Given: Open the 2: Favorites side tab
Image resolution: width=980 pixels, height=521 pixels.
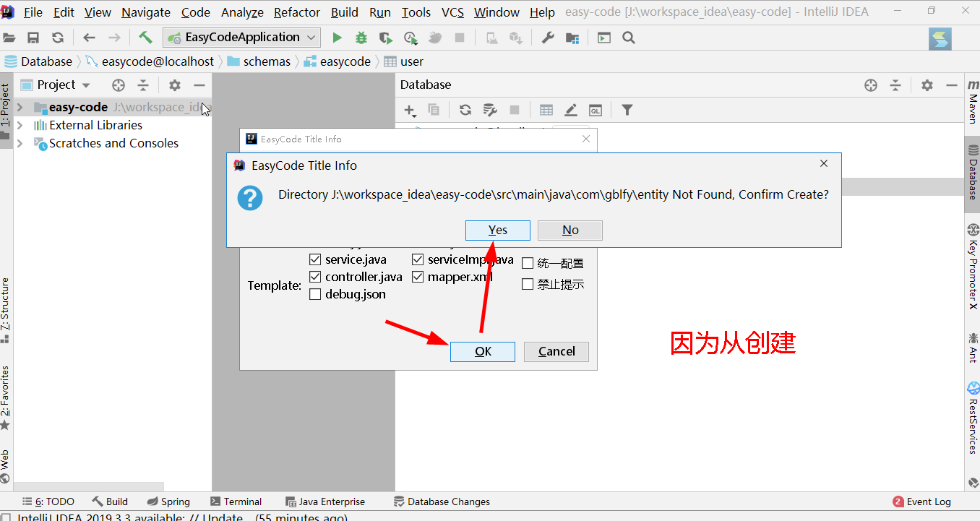Looking at the screenshot, I should 5,397.
